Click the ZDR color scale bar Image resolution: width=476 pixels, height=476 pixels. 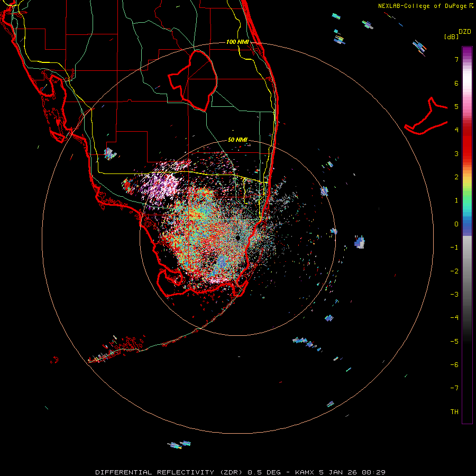click(x=467, y=235)
